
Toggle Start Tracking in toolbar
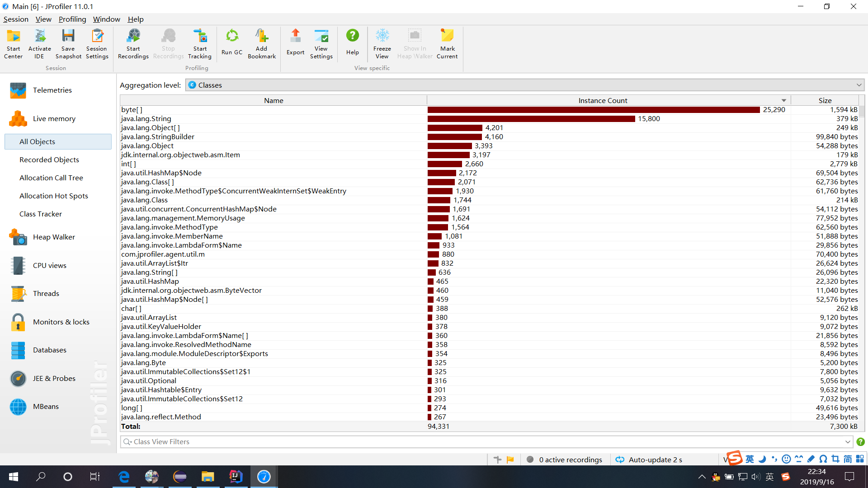pyautogui.click(x=200, y=44)
